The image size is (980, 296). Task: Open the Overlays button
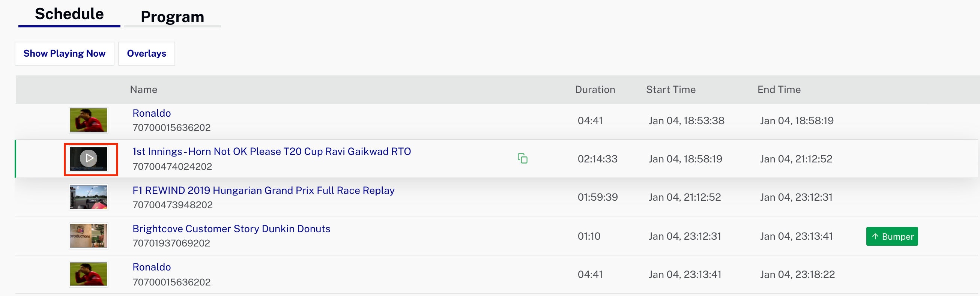[x=146, y=54]
